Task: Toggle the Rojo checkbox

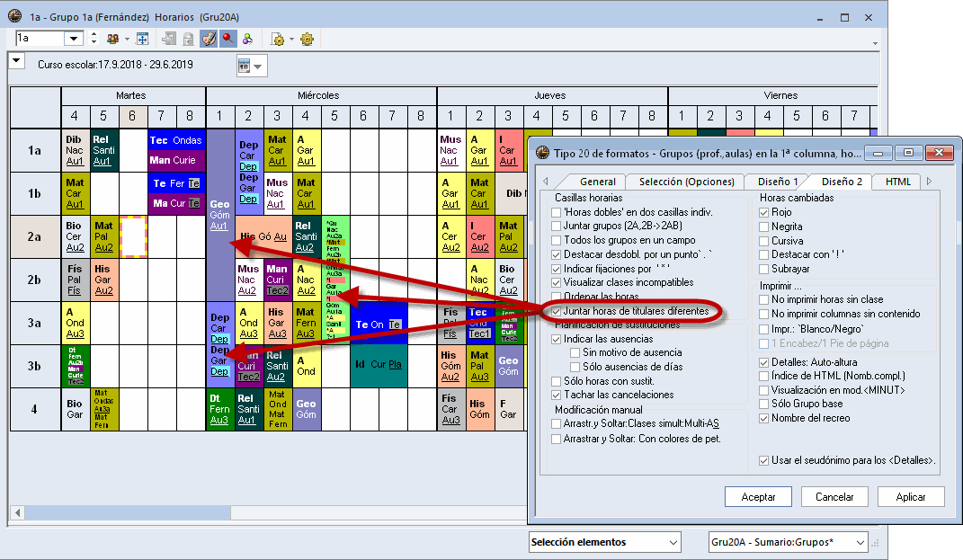Action: tap(764, 212)
